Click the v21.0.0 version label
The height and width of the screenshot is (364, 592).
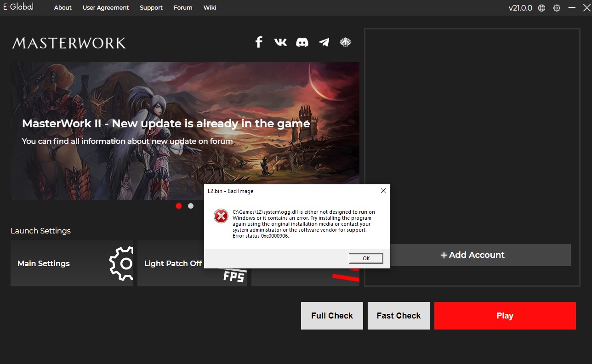click(520, 8)
